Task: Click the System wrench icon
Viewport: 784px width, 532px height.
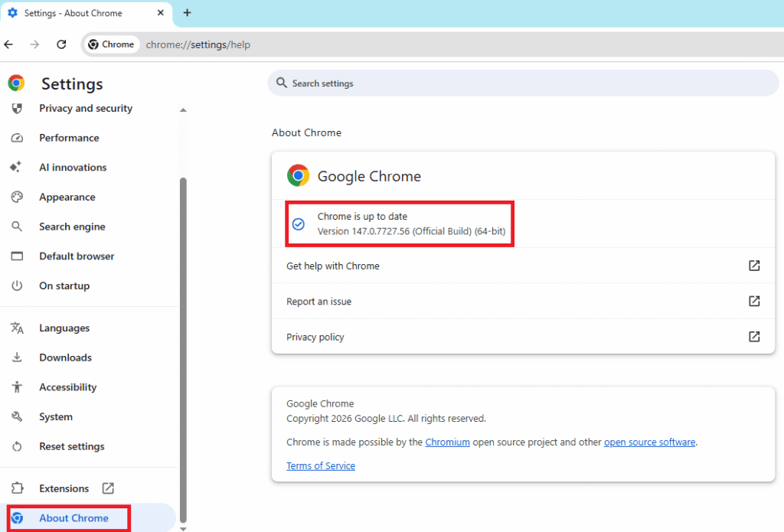Action: (17, 416)
